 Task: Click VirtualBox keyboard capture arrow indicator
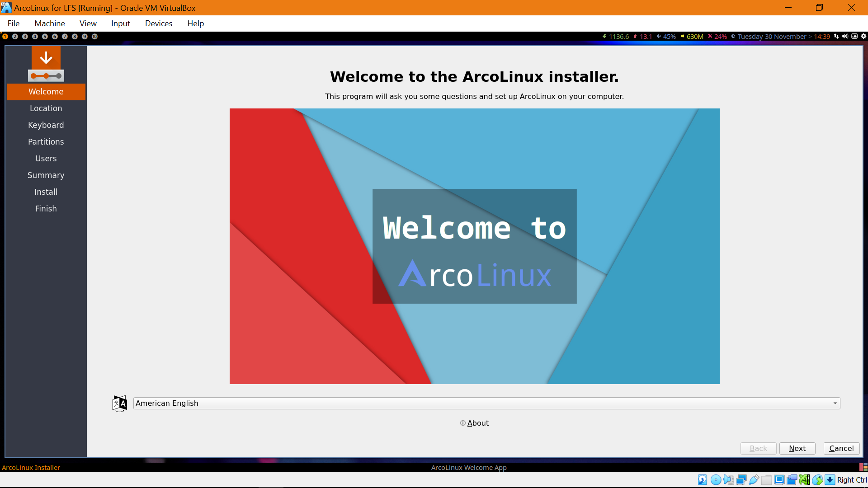[x=830, y=480]
